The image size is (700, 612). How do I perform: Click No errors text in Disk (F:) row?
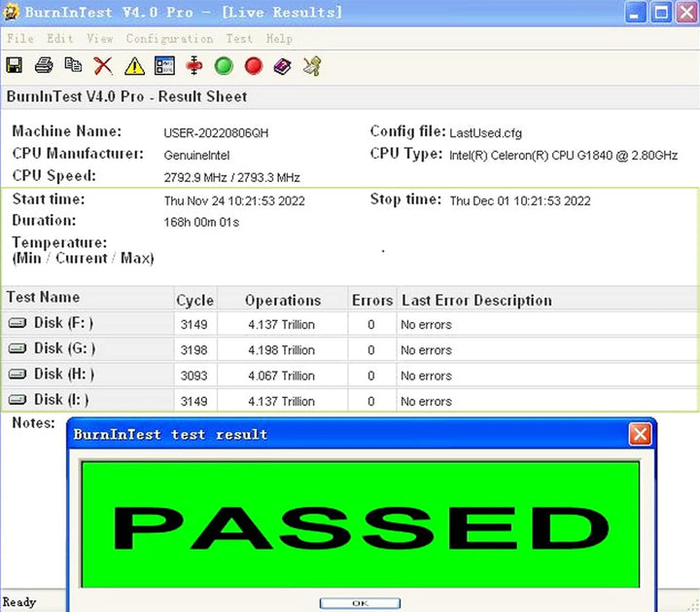click(x=427, y=325)
